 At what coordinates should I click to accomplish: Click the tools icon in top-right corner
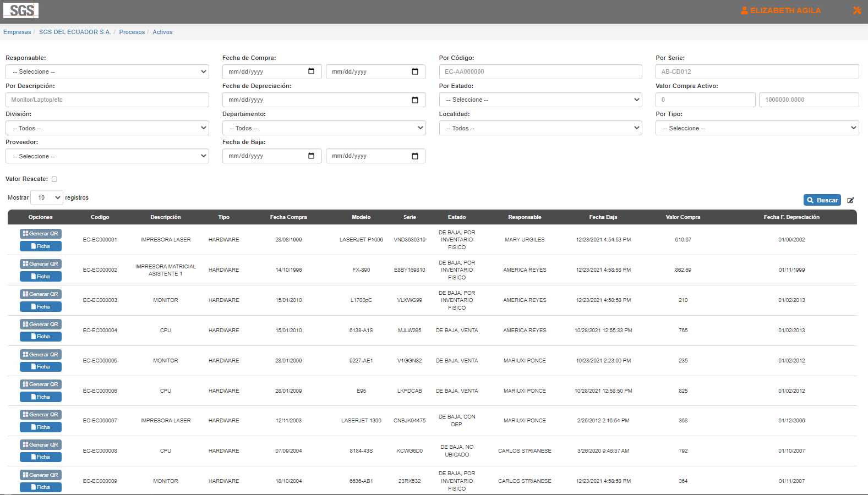point(857,10)
